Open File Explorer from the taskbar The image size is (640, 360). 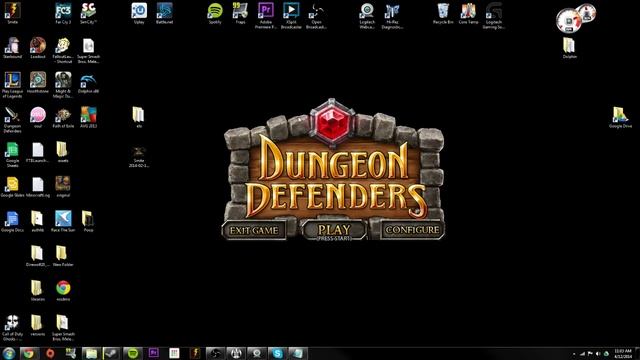pos(91,353)
